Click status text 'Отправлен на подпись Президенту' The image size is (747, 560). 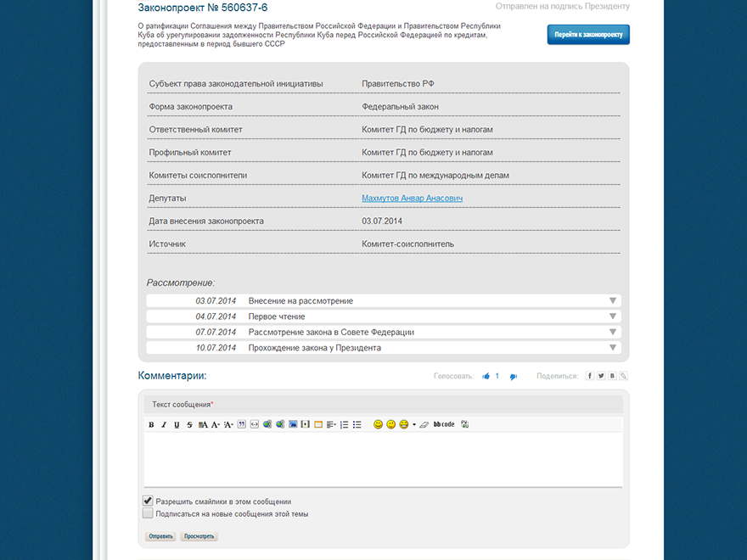point(563,6)
